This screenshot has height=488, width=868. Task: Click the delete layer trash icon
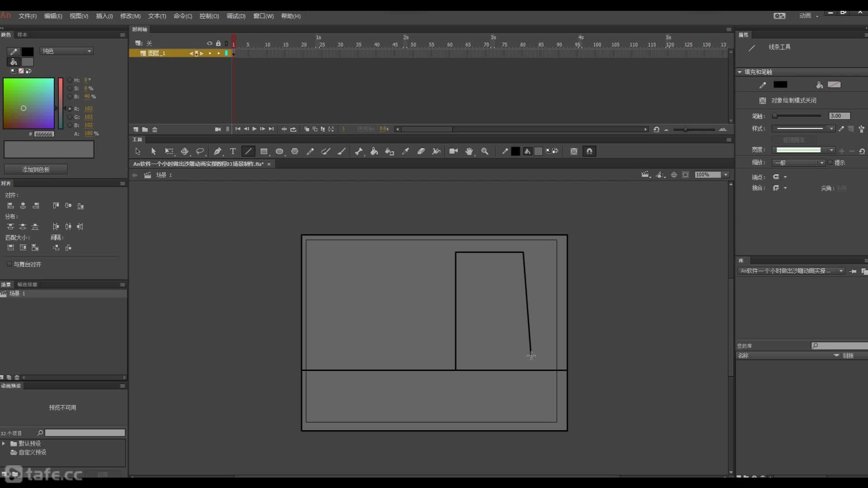(x=155, y=129)
